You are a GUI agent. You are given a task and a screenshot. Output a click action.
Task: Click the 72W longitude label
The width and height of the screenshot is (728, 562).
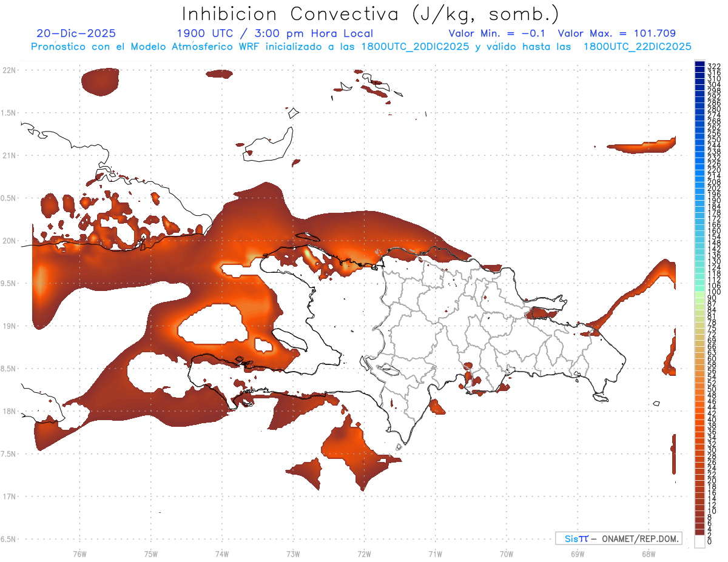click(x=364, y=554)
